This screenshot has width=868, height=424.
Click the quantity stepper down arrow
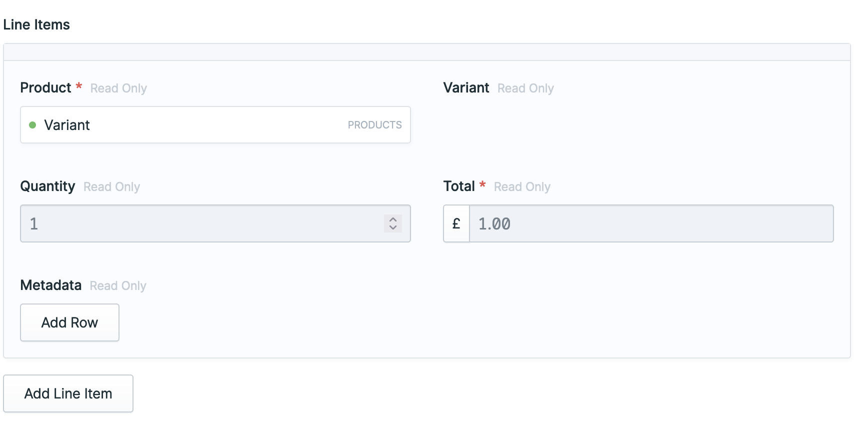pyautogui.click(x=393, y=227)
